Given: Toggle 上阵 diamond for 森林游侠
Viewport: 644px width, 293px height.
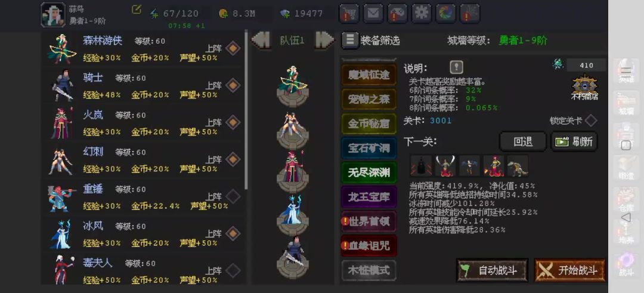Looking at the screenshot, I should pos(233,48).
